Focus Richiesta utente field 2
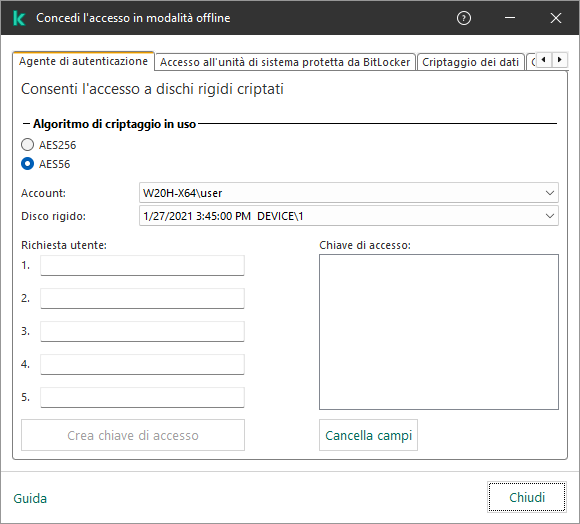 [142, 298]
